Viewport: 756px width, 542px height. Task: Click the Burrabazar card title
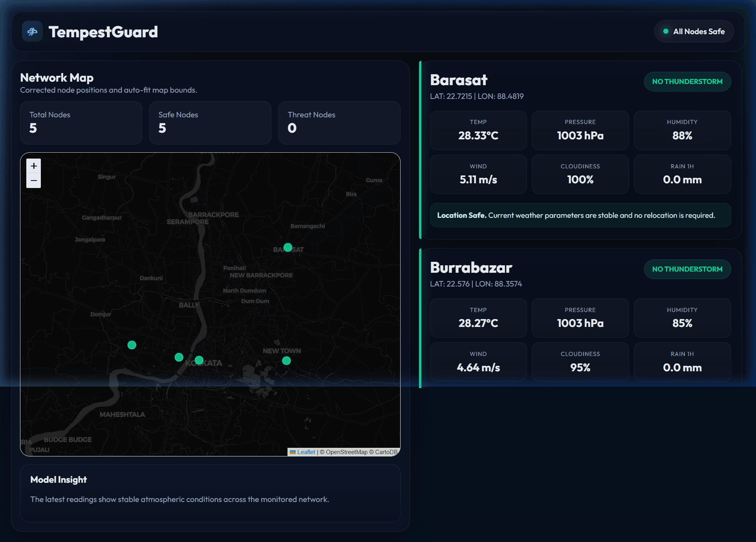point(471,268)
